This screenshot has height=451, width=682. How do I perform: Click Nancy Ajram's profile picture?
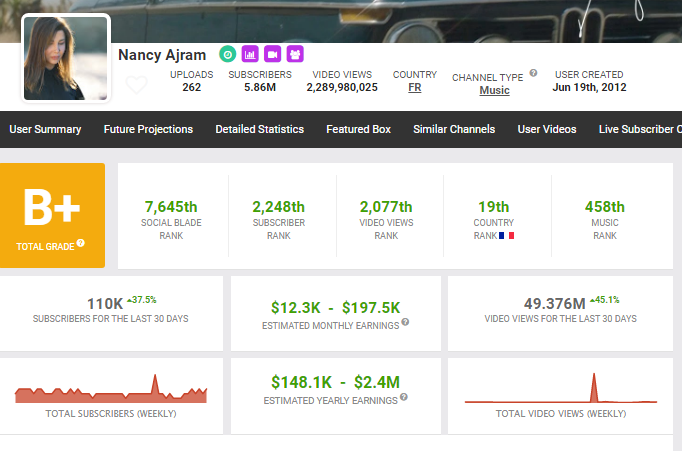click(65, 58)
